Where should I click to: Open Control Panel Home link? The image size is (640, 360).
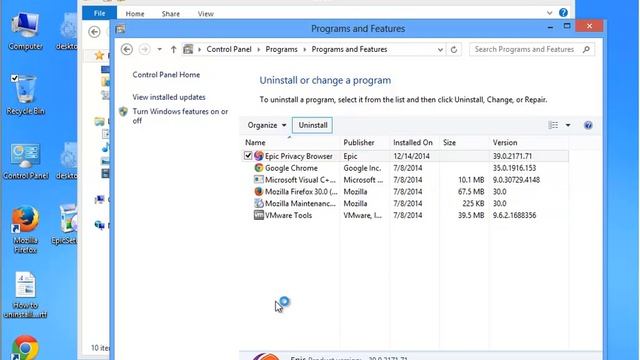(166, 75)
